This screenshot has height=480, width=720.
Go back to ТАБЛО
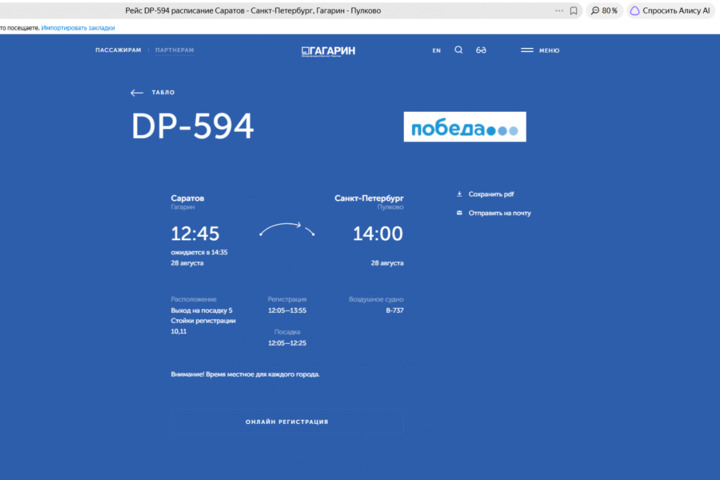pyautogui.click(x=163, y=92)
